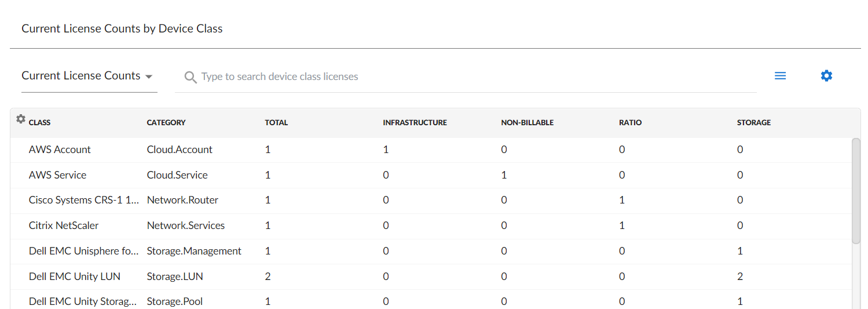Click the table column settings gear

coord(21,119)
